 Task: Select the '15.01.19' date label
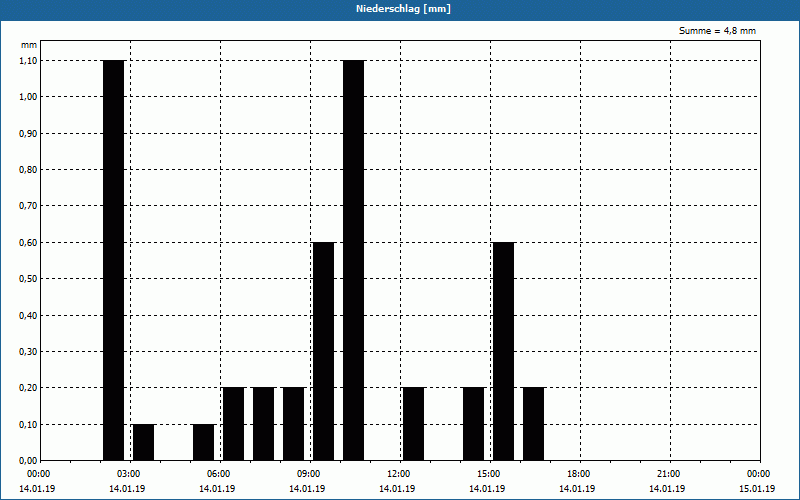click(x=757, y=489)
